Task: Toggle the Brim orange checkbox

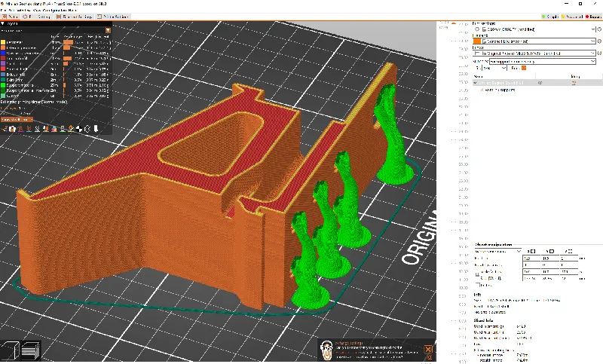Action: tap(523, 68)
